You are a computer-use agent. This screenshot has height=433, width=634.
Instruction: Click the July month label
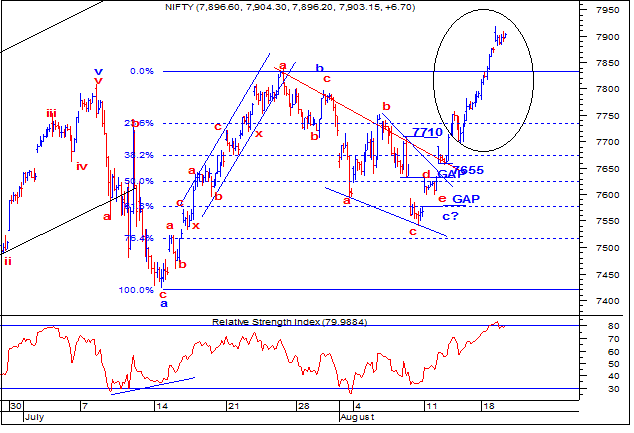point(34,417)
